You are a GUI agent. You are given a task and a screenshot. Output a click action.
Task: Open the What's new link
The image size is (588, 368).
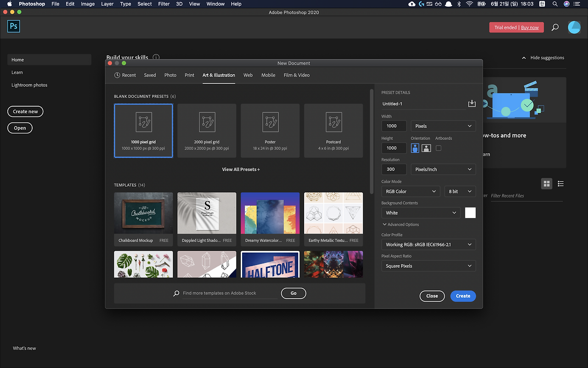[x=24, y=348]
